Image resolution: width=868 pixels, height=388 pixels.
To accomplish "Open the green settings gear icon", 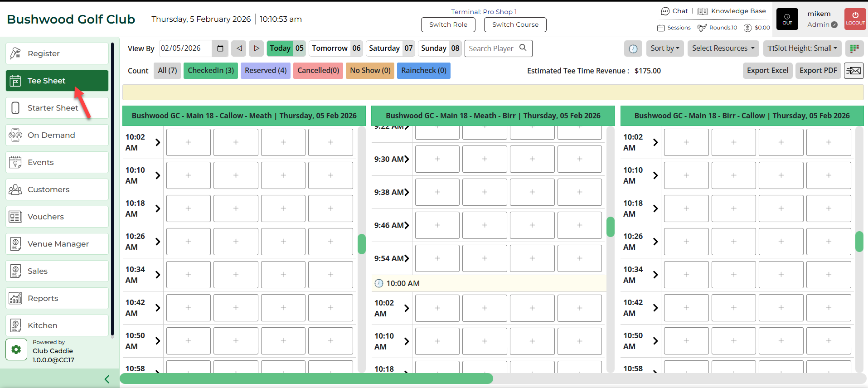I will tap(16, 349).
